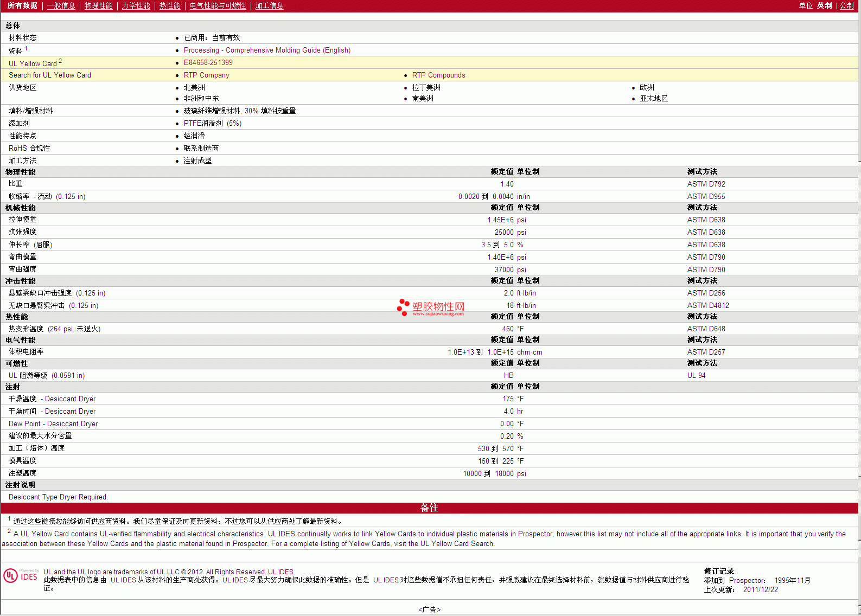Click the 收缩率 - 流动 row label
Screen dimensions: 861x616
pyautogui.click(x=47, y=197)
